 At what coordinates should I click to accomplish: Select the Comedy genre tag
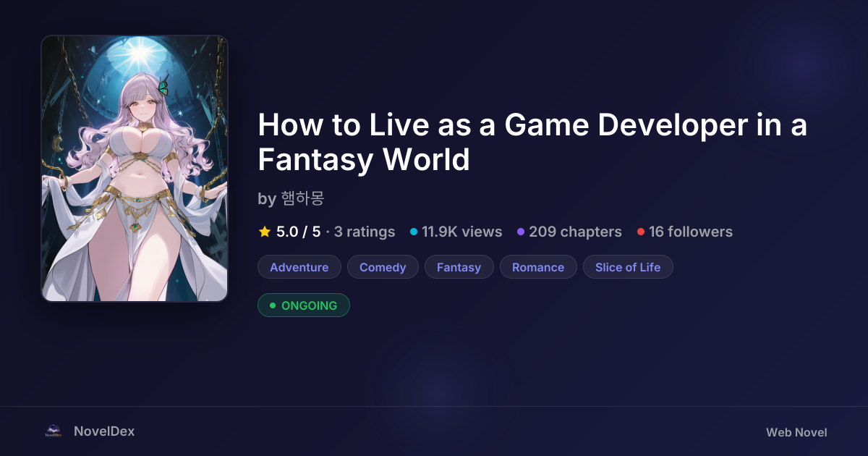[383, 267]
